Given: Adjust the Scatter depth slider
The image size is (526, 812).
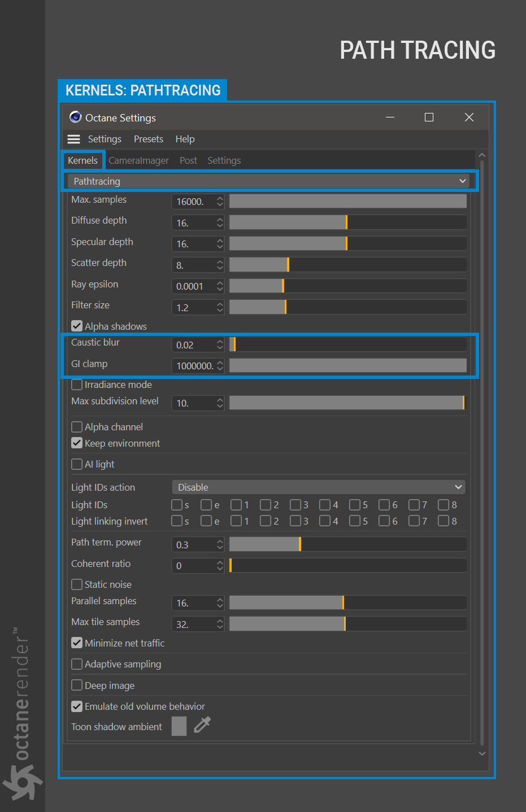Looking at the screenshot, I should 347,264.
